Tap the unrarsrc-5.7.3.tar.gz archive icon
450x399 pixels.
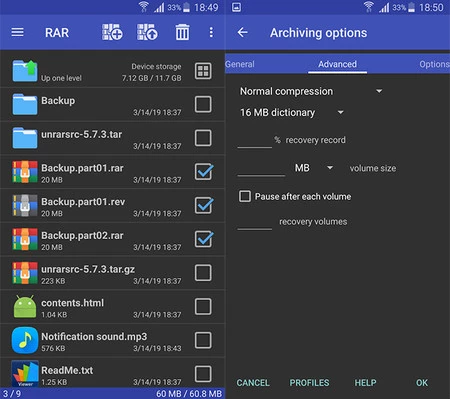click(x=25, y=273)
